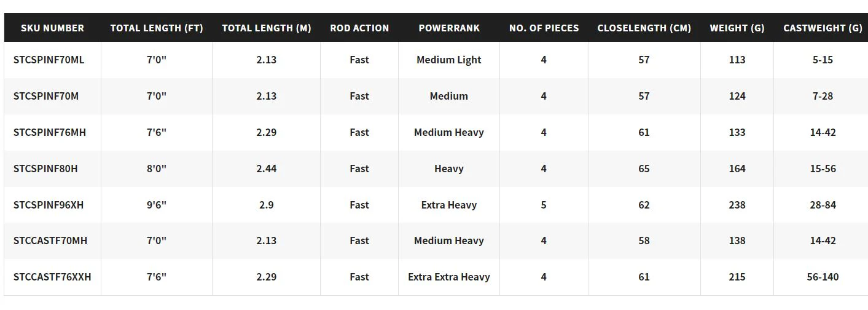Select the POWERRANK column header
The image size is (868, 310).
tap(449, 28)
